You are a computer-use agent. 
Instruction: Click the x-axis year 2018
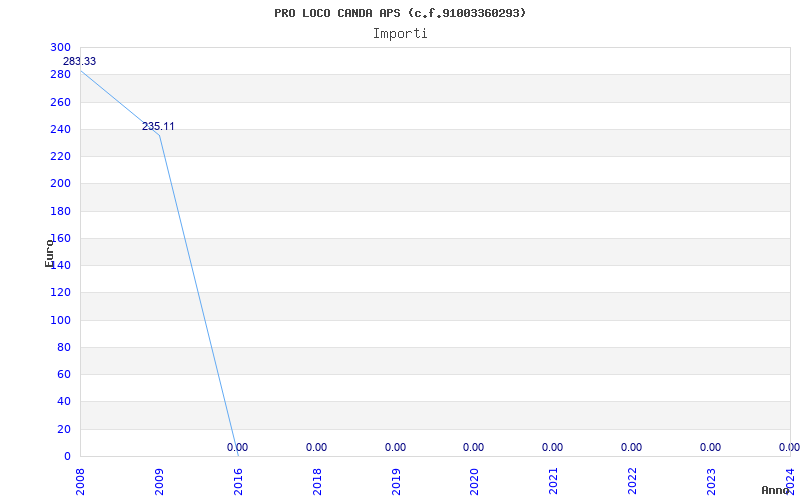pos(317,482)
